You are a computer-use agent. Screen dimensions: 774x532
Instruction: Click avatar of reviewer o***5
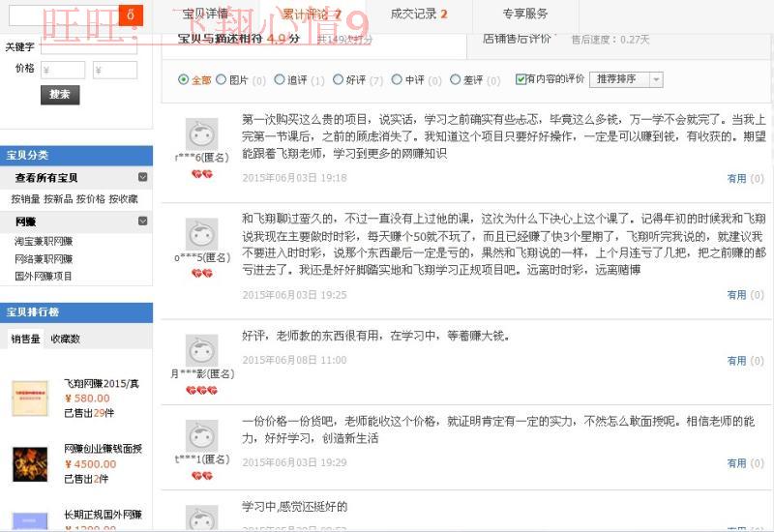[201, 234]
